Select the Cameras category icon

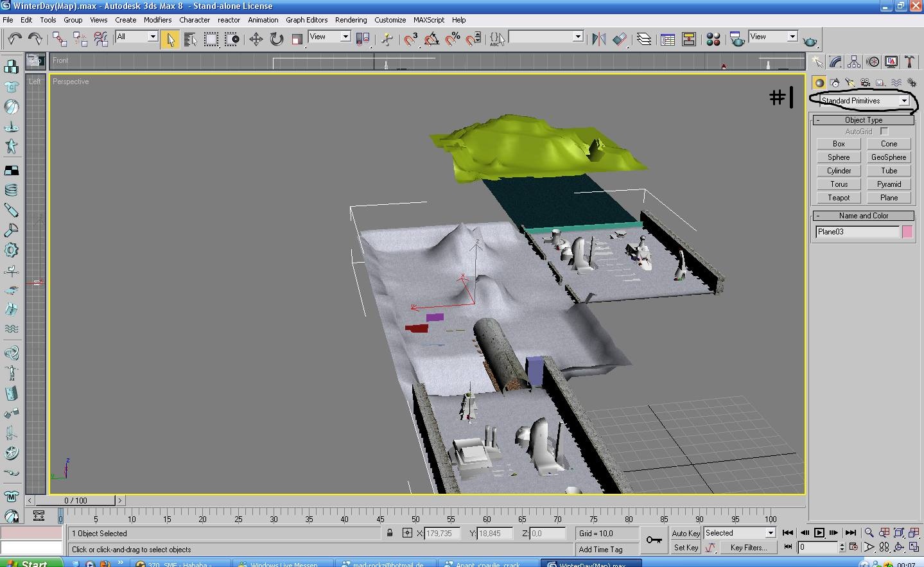click(x=865, y=83)
